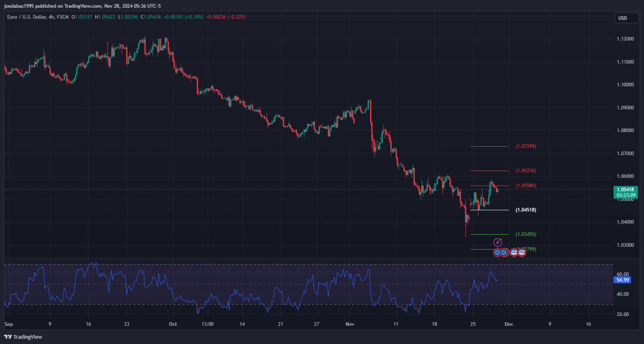Click the 1.07000 price axis label

[x=625, y=154]
